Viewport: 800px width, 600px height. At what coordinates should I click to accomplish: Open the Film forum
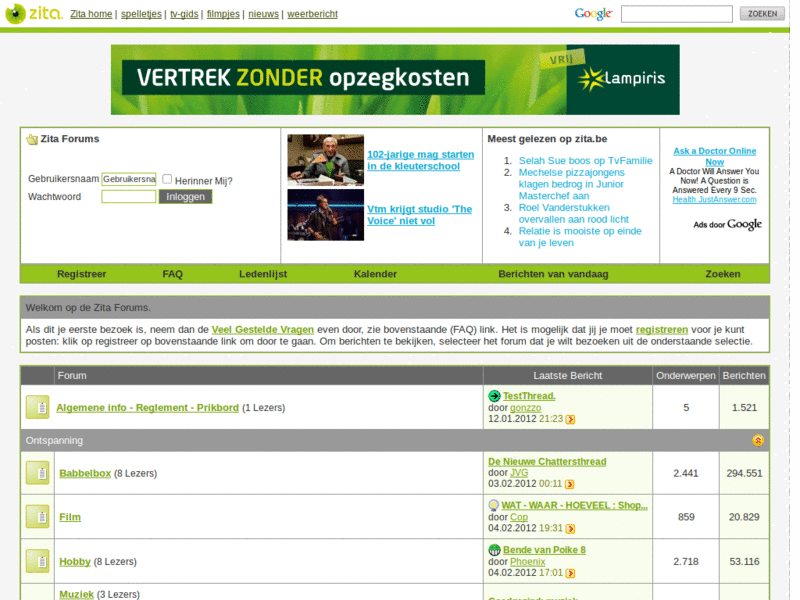pyautogui.click(x=70, y=517)
